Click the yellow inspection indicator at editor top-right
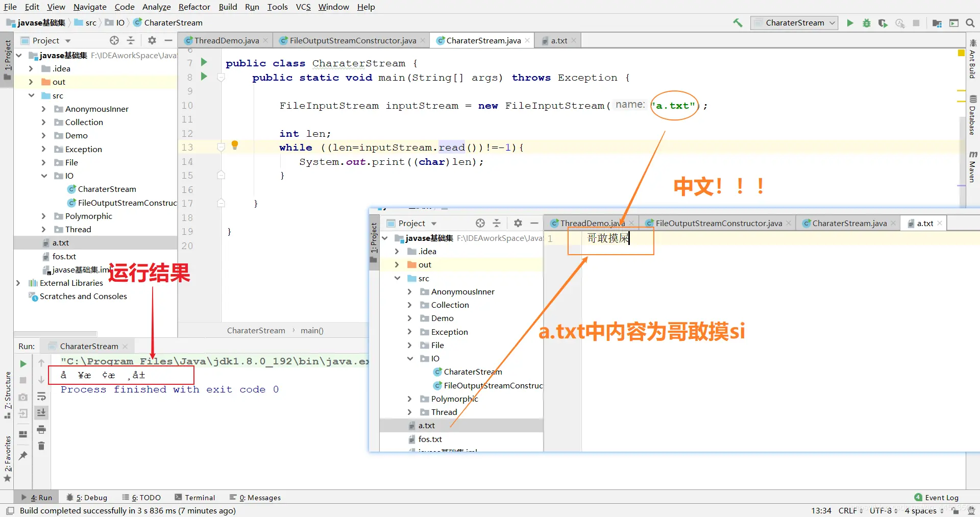Viewport: 980px width, 517px height. (961, 53)
